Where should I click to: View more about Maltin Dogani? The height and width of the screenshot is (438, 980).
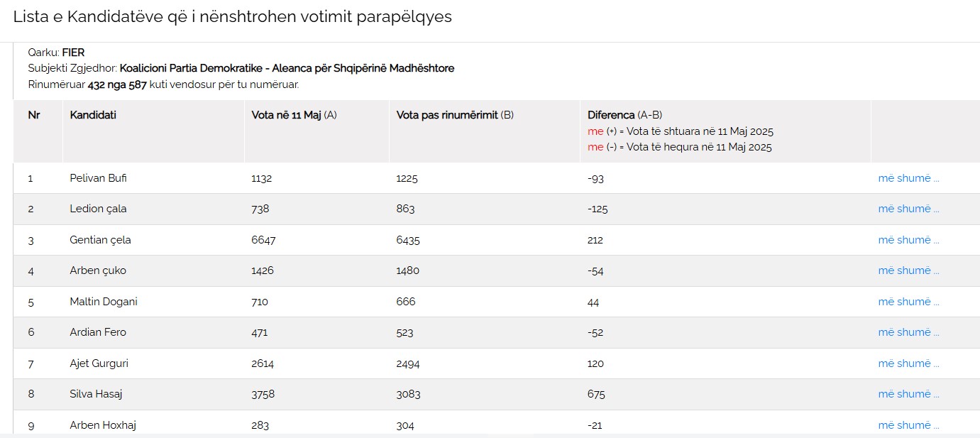pos(908,302)
